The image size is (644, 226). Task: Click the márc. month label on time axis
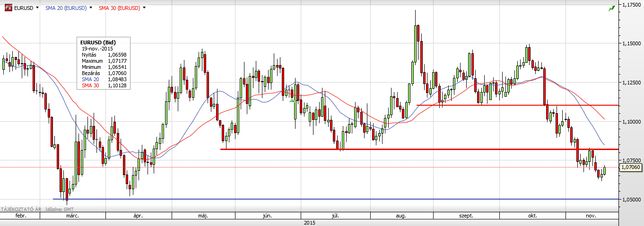(72, 215)
